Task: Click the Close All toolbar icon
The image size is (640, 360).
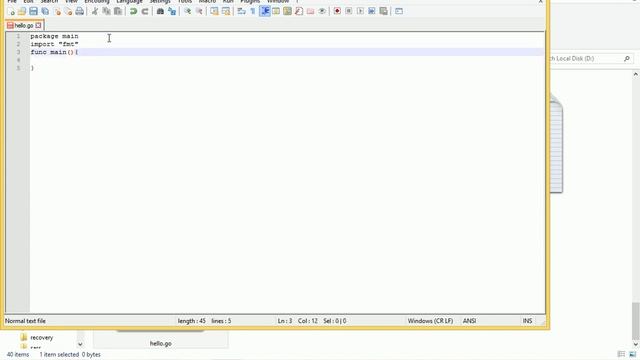Action: pyautogui.click(x=68, y=11)
